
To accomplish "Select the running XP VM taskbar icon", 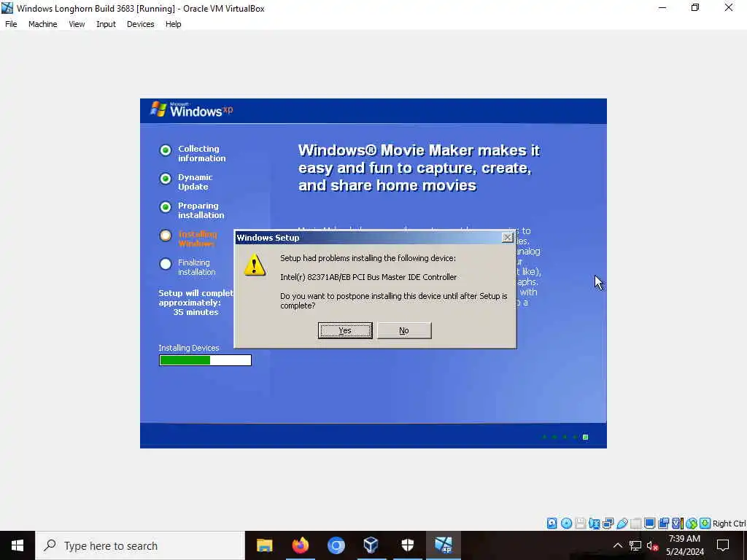I will click(x=443, y=545).
